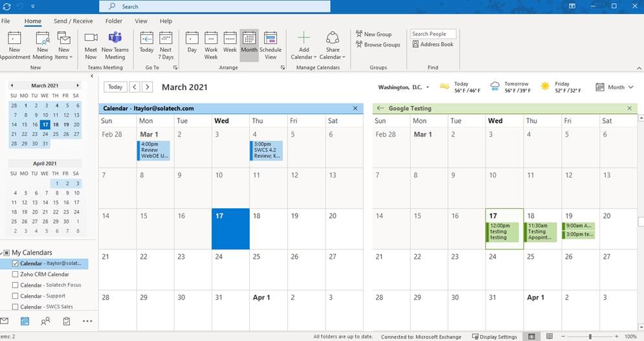Screen dimensions: 644x341
Task: Go to previous month in mini calendar
Action: click(12, 85)
